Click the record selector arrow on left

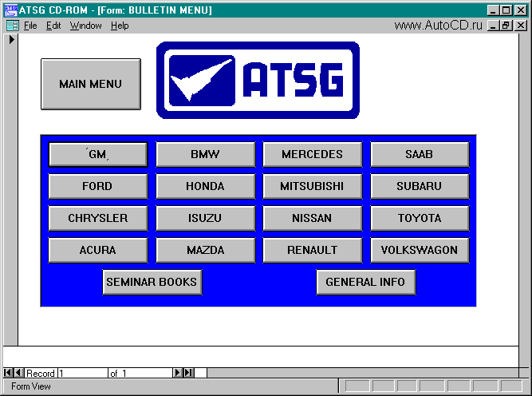coord(11,40)
